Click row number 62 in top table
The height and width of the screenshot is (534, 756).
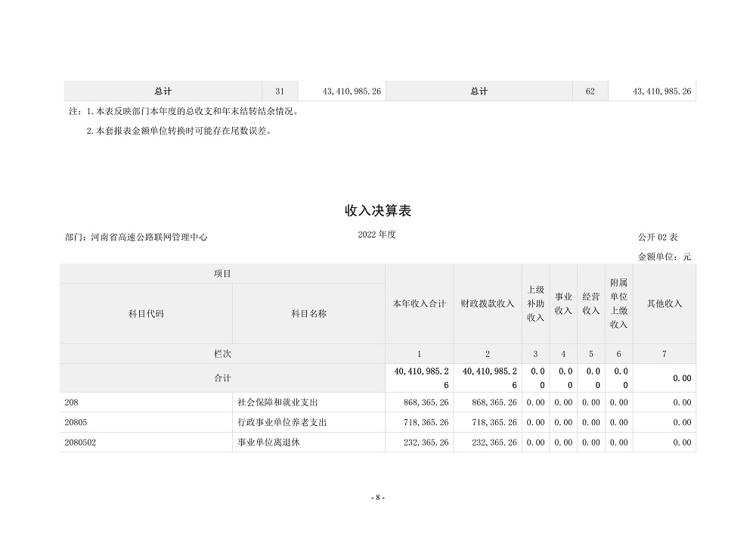click(590, 92)
